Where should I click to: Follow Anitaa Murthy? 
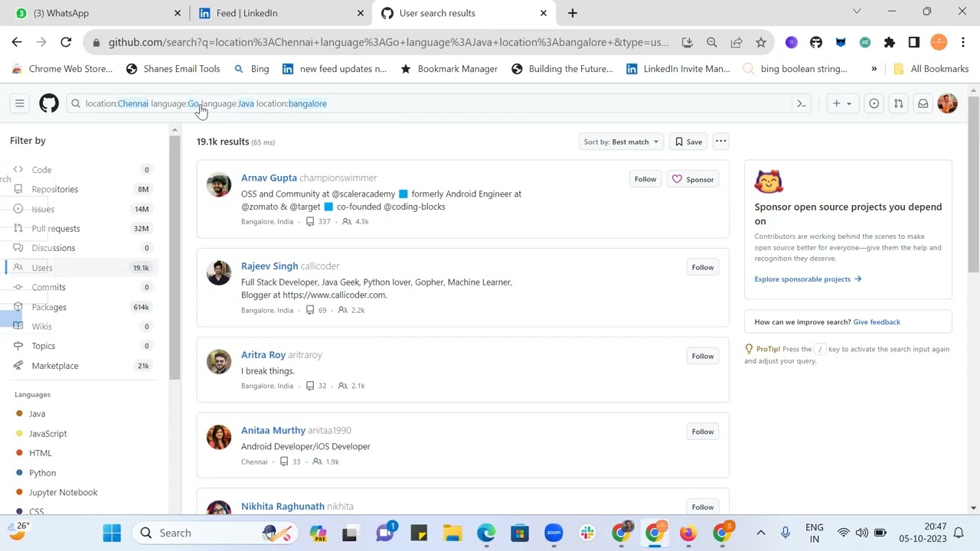click(703, 432)
